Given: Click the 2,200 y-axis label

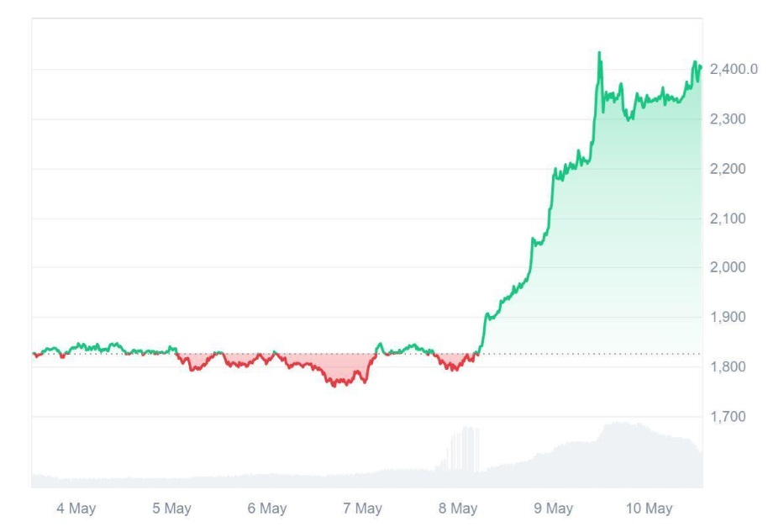Looking at the screenshot, I should point(728,169).
